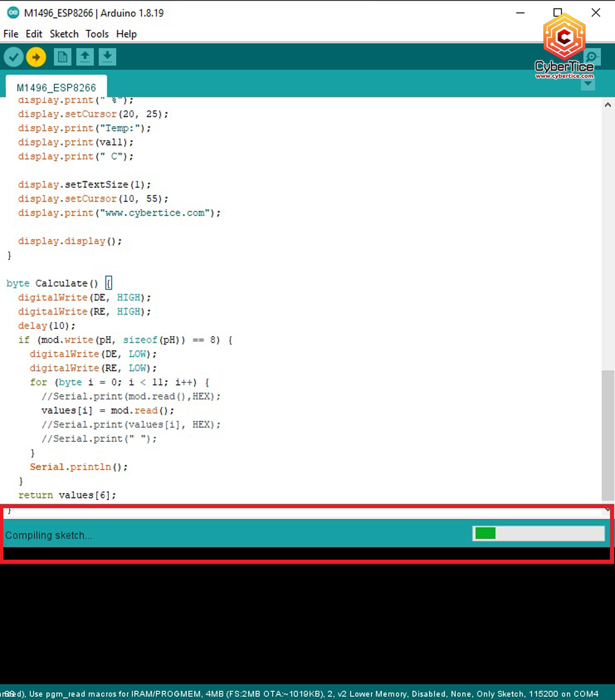
Task: Open the Help menu
Action: click(126, 34)
